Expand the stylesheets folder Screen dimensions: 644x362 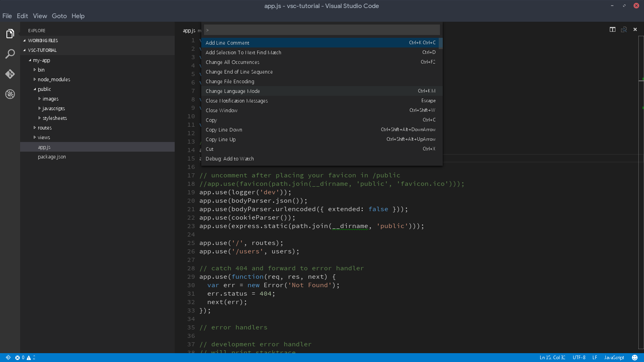97,118
